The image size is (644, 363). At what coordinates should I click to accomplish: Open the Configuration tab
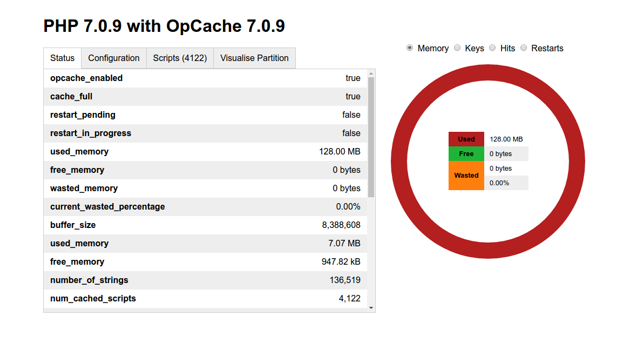coord(114,58)
